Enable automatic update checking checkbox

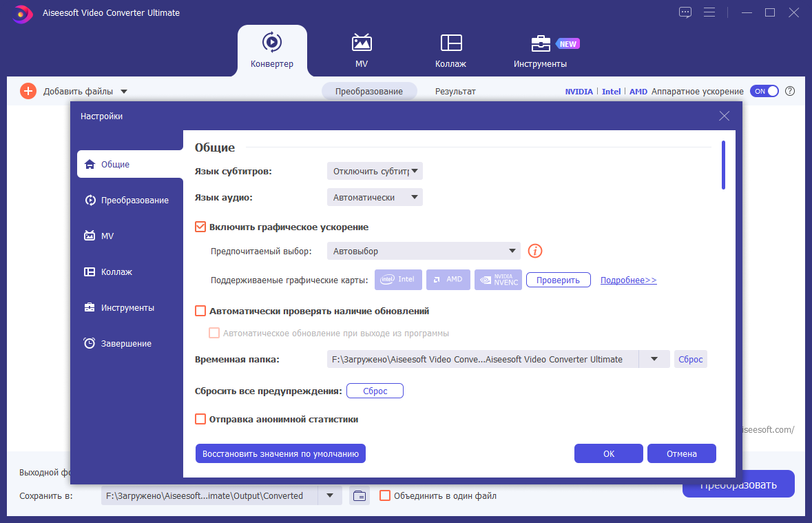click(200, 311)
